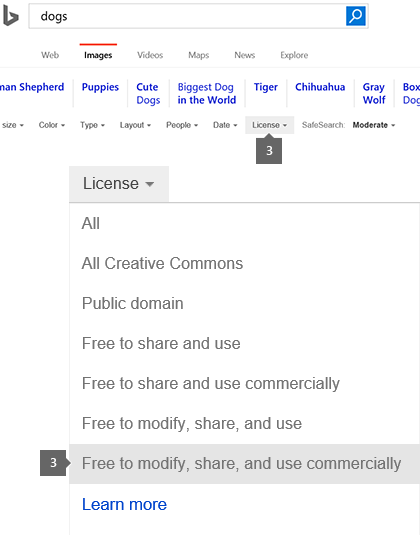420x537 pixels.
Task: Select the Public domain license option
Action: coord(133,303)
